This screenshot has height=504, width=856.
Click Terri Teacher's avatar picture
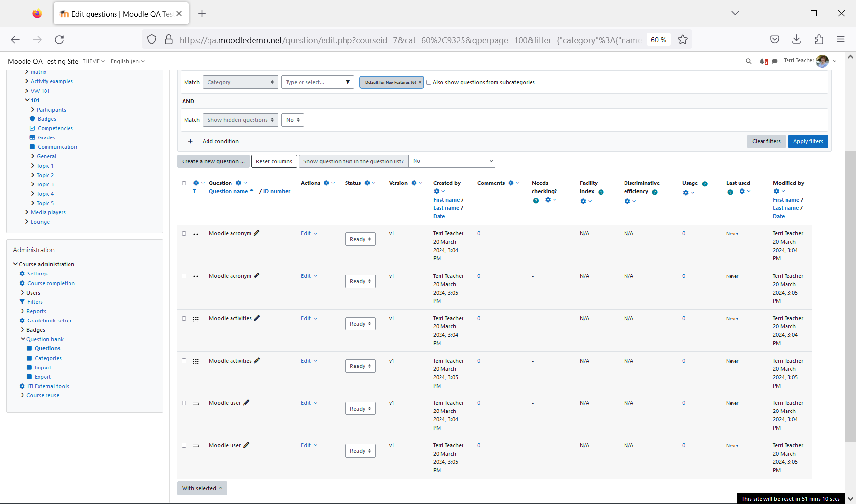(x=822, y=61)
